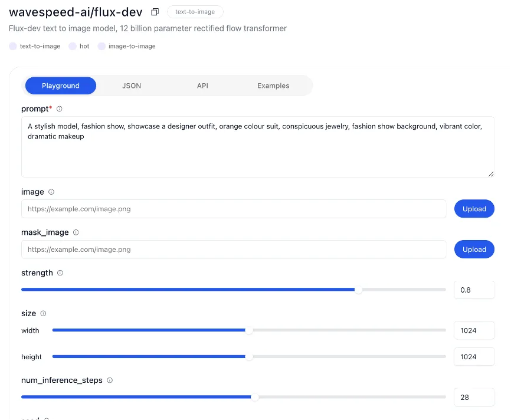Show num_inference_steps info icon

pyautogui.click(x=110, y=380)
